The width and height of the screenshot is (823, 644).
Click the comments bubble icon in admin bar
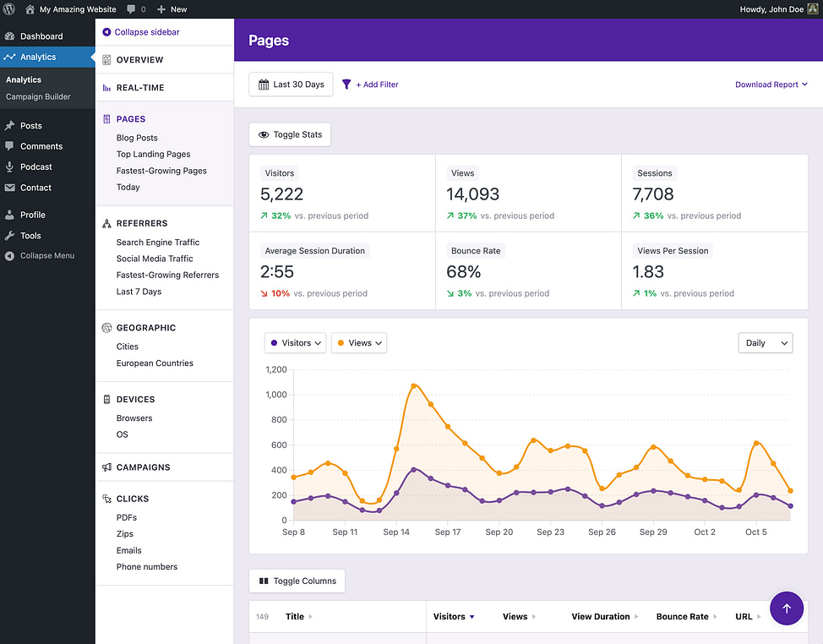pos(131,9)
